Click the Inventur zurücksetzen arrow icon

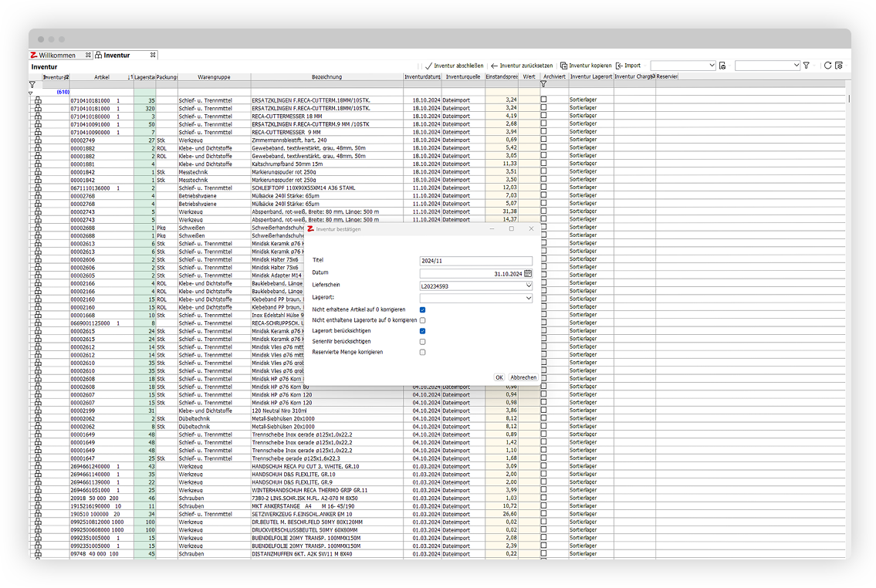click(494, 66)
